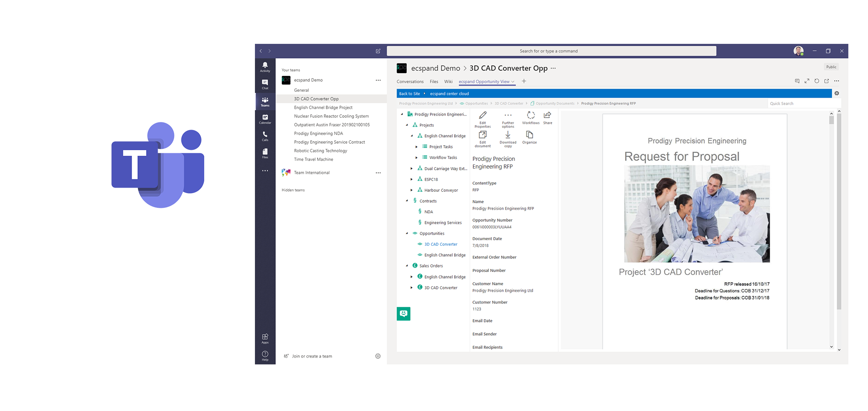Add a new tab with plus
The height and width of the screenshot is (411, 868).
[x=524, y=81]
